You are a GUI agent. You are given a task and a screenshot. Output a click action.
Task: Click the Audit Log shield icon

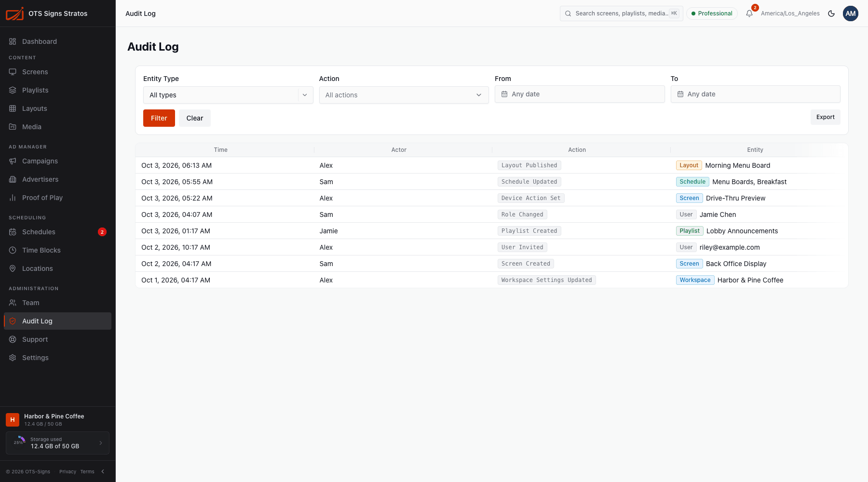coord(13,321)
